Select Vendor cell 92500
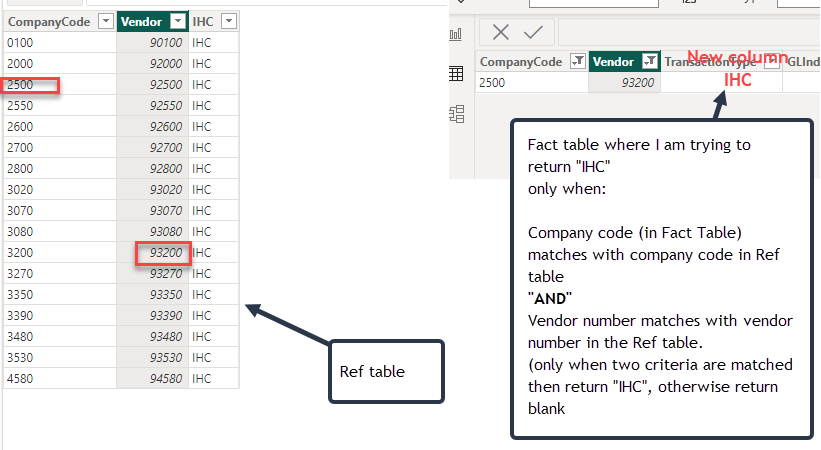The width and height of the screenshot is (821, 450). click(152, 84)
